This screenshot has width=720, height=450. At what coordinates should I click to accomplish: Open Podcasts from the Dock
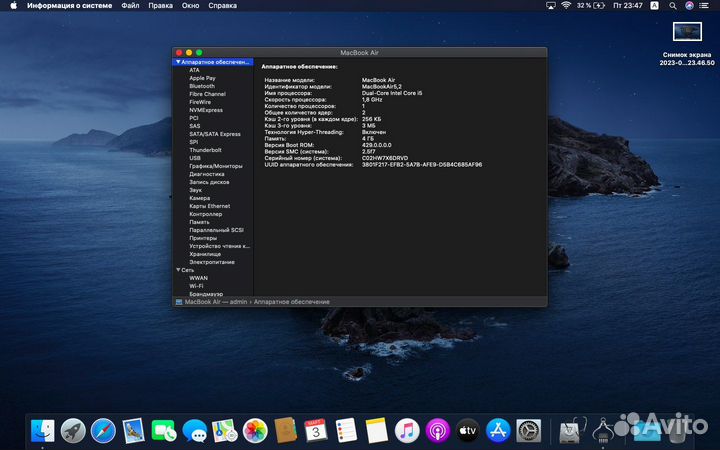pyautogui.click(x=437, y=431)
